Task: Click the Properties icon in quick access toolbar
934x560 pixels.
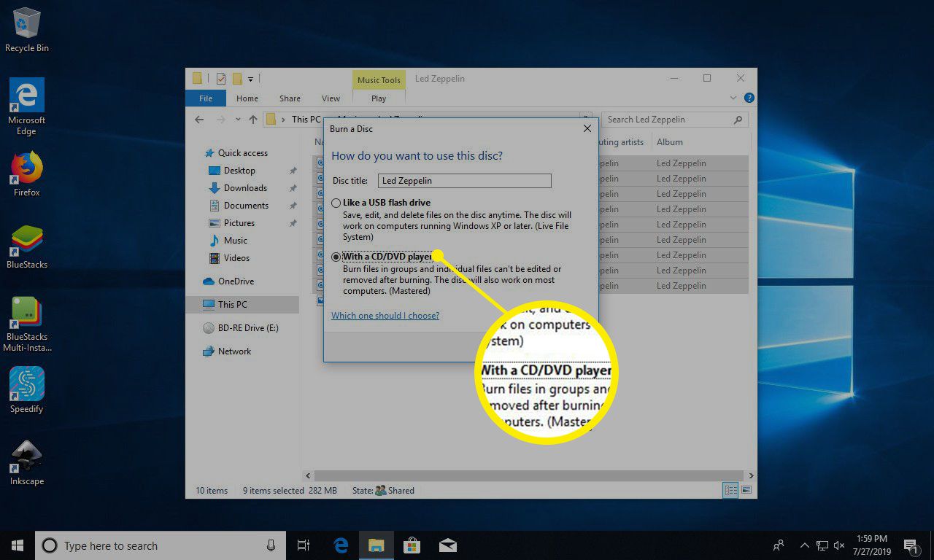Action: (221, 78)
